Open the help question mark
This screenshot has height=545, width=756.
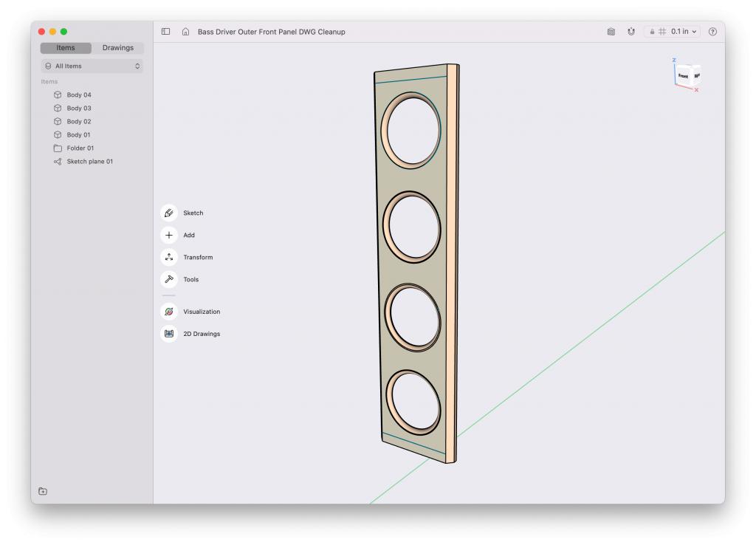click(712, 32)
